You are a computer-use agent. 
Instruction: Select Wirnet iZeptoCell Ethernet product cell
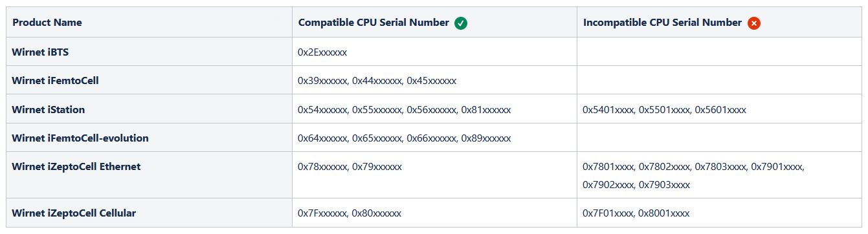76,167
